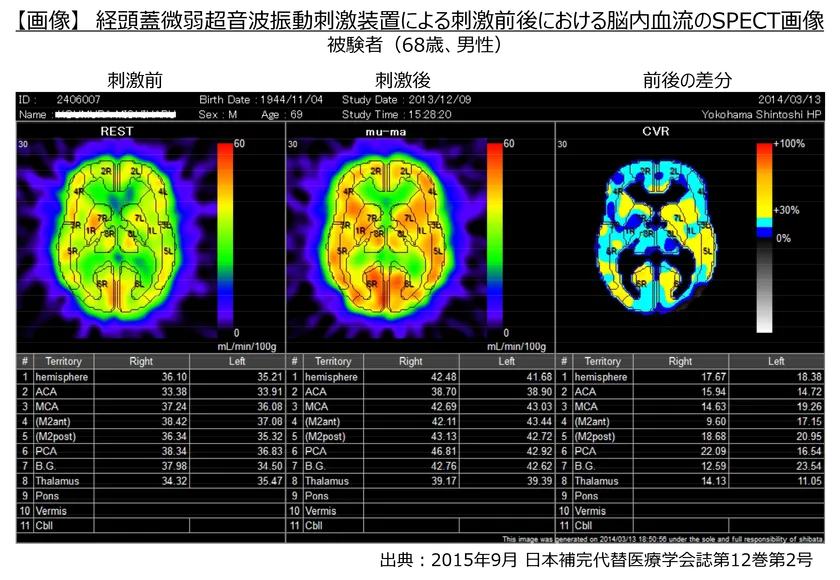Viewport: 840px width, 580px height.
Task: Click the mu-ma panel color scale bar
Action: click(x=494, y=237)
